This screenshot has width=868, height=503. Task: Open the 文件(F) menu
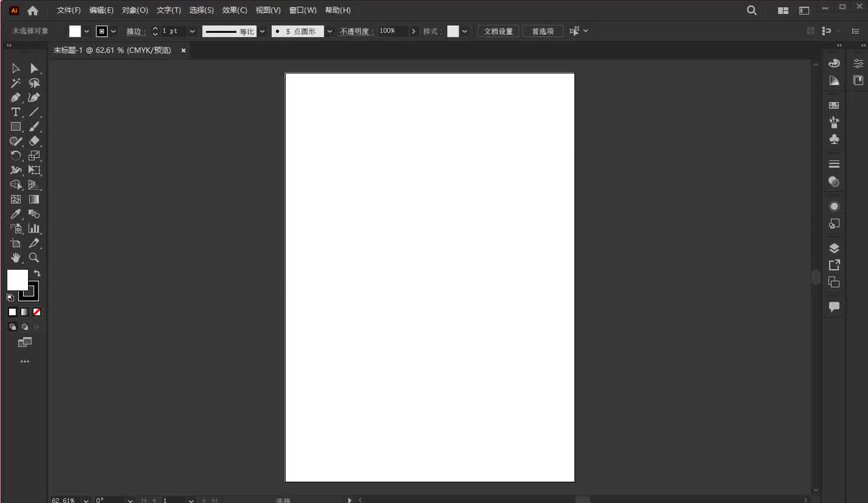coord(68,10)
